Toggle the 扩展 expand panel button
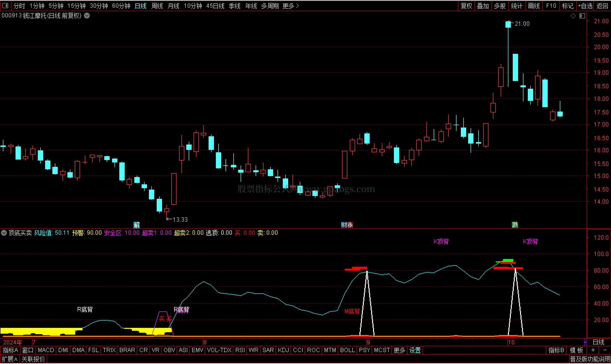611x364 pixels. coord(10,359)
